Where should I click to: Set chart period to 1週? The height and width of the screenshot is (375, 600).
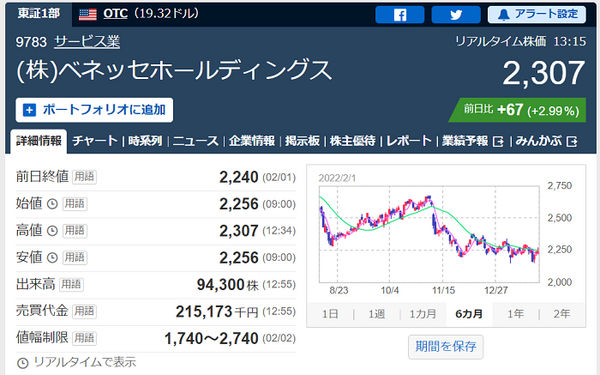(x=377, y=314)
